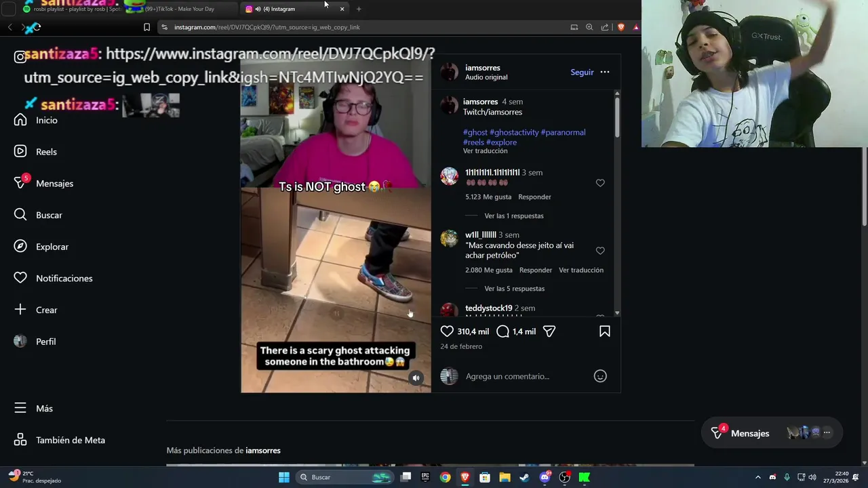Screen dimensions: 868x488
Task: Expand Ver las 1 respuestas
Action: 514,216
